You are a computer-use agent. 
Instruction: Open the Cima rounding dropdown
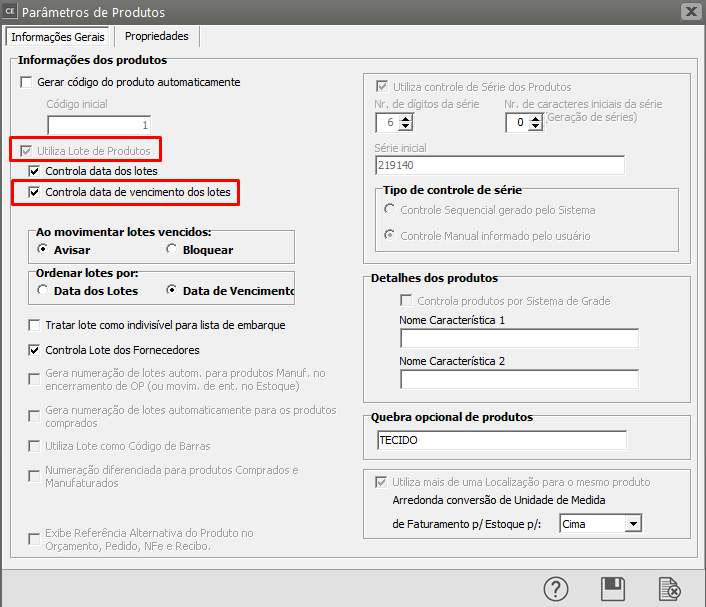[631, 523]
